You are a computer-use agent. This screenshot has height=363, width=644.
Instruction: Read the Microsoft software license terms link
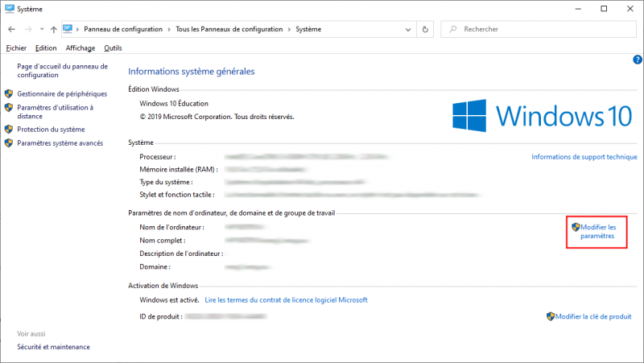click(x=286, y=299)
